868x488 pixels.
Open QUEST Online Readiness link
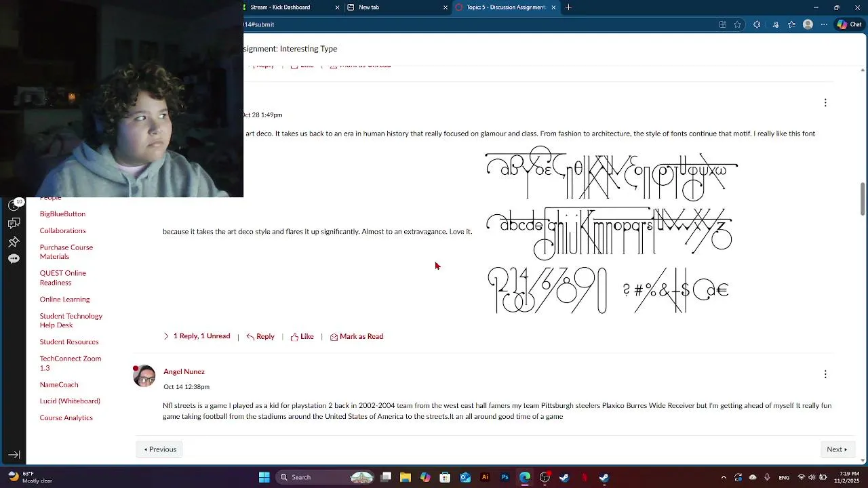(63, 278)
